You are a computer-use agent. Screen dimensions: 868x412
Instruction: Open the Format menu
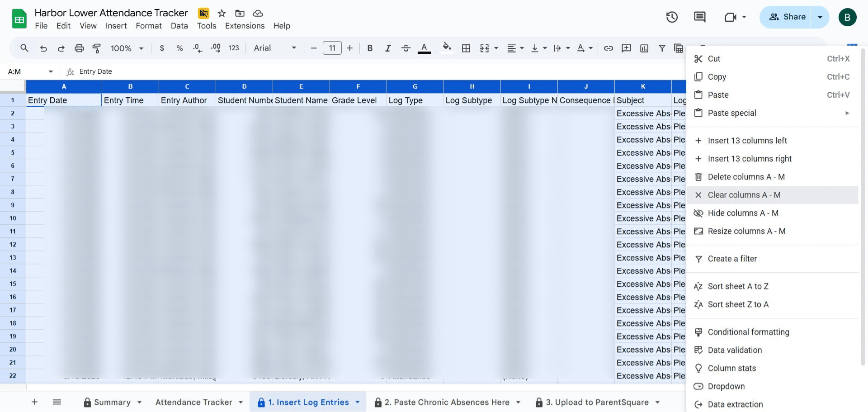[149, 26]
